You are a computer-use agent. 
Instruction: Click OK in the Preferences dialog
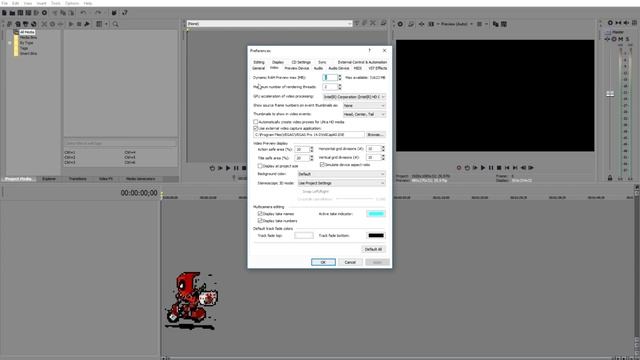click(323, 262)
